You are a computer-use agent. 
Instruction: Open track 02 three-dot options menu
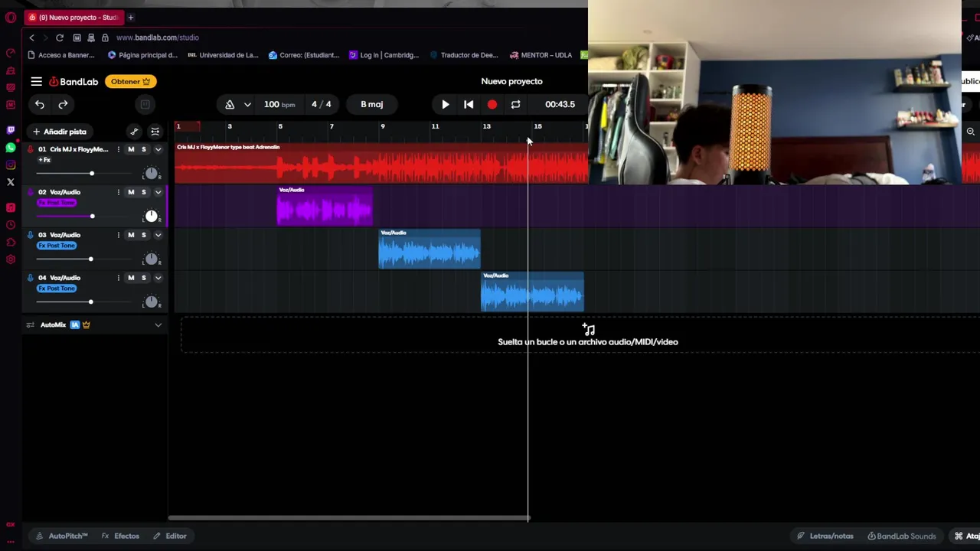click(118, 192)
